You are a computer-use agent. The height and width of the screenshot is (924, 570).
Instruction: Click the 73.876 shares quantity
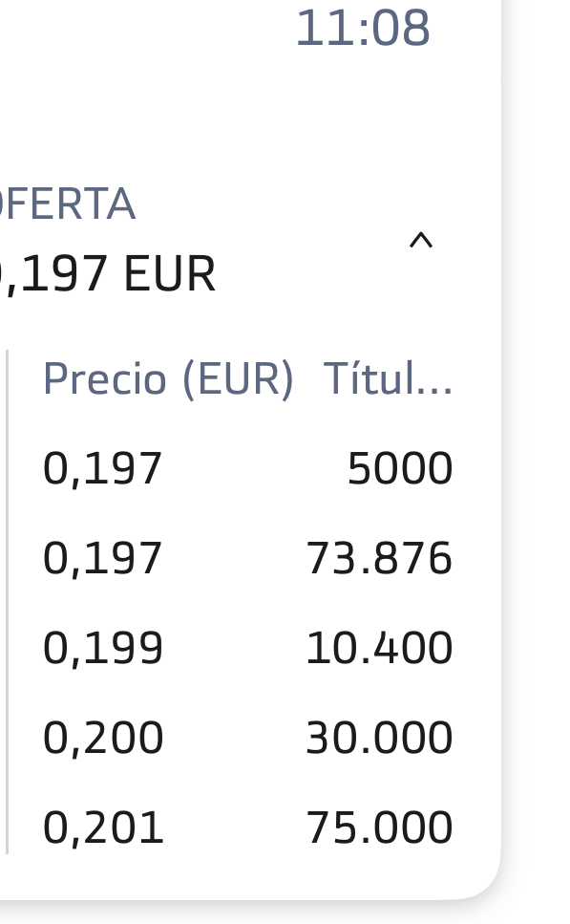379,558
